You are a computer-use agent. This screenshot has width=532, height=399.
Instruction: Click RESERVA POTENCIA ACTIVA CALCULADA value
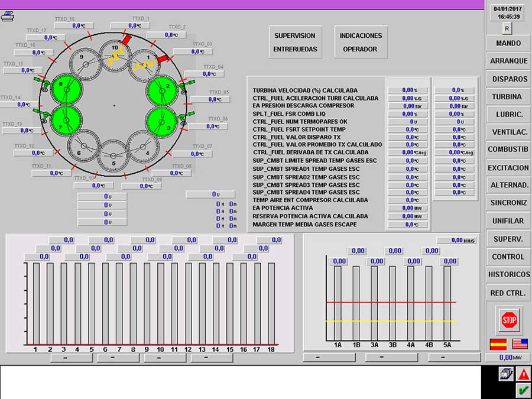[x=408, y=216]
